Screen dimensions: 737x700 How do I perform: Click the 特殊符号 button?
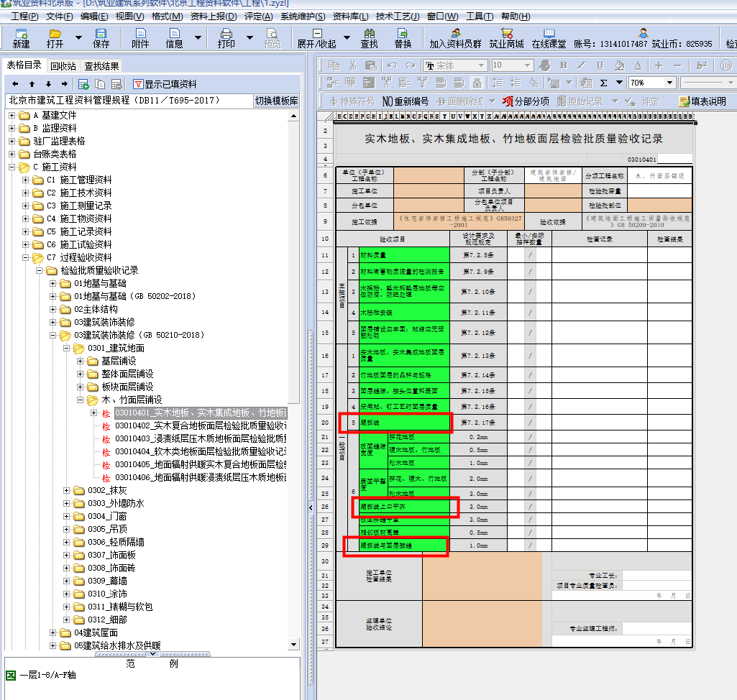tap(352, 101)
